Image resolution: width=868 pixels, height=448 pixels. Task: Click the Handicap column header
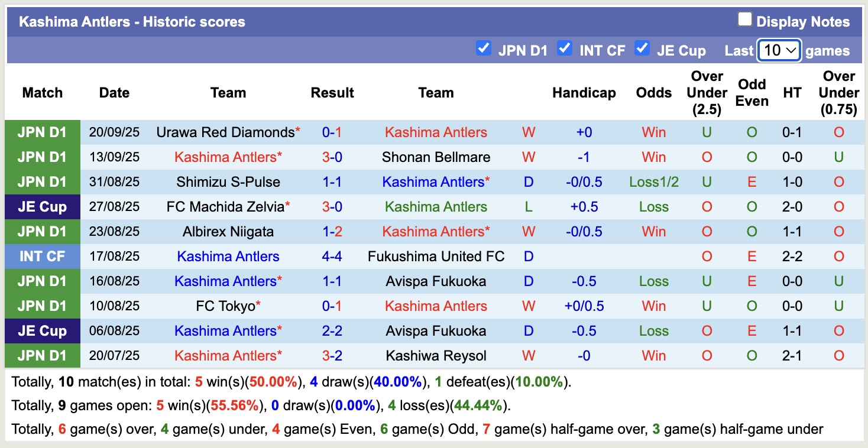584,93
